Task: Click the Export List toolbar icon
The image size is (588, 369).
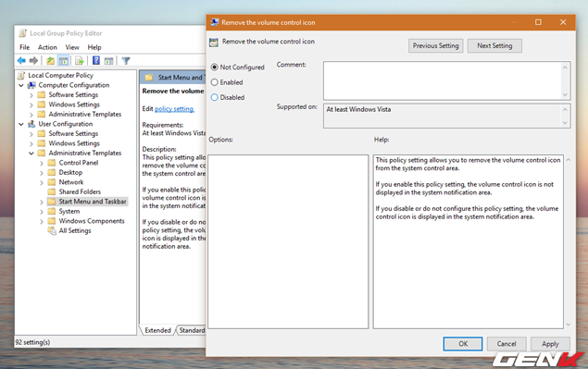Action: tap(79, 60)
